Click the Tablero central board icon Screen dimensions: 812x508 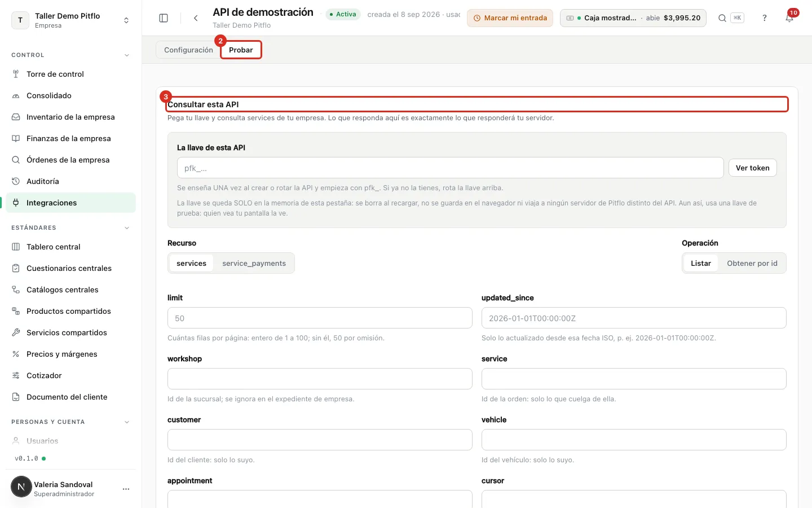16,247
